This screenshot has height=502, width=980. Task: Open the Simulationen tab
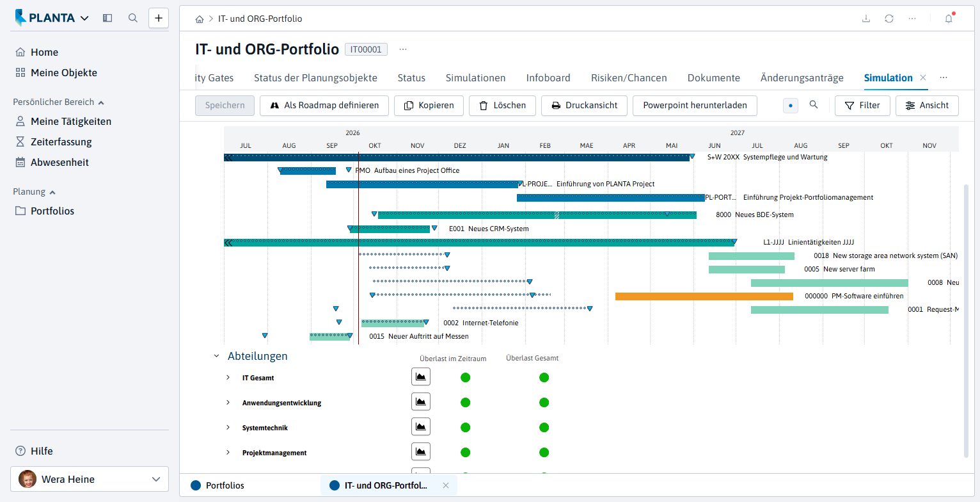pyautogui.click(x=476, y=78)
